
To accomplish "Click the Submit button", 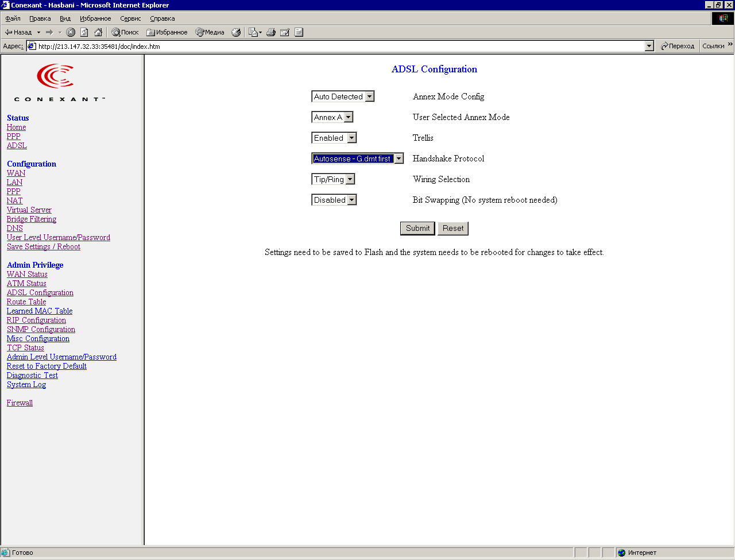I will tap(418, 228).
